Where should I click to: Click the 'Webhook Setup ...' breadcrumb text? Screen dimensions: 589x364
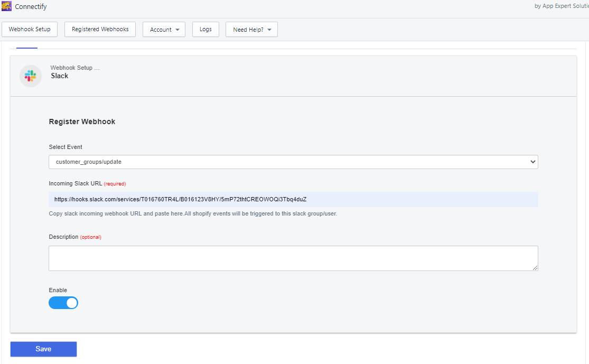point(75,68)
